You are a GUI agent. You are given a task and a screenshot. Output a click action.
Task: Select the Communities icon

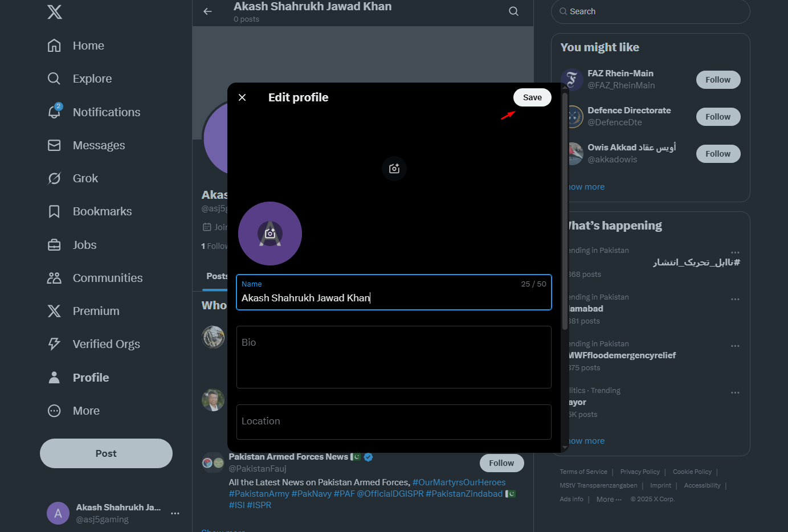(54, 277)
